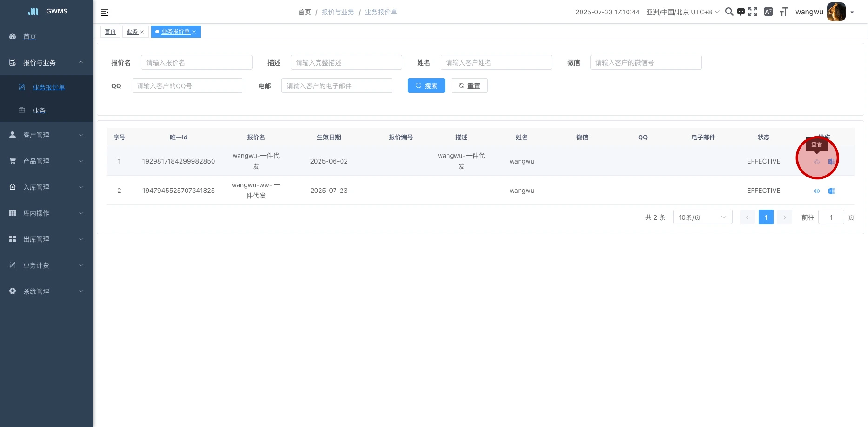Export second quotation row to Word

[x=832, y=191]
